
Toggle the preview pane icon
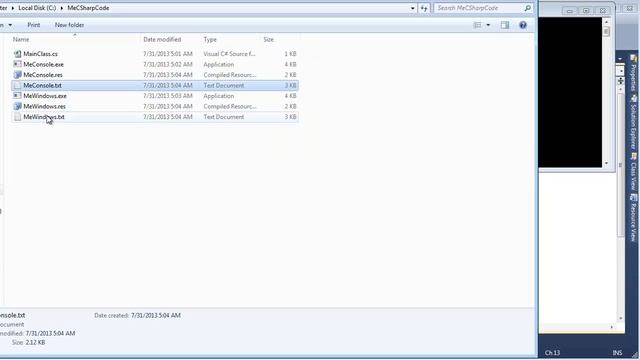coord(505,25)
